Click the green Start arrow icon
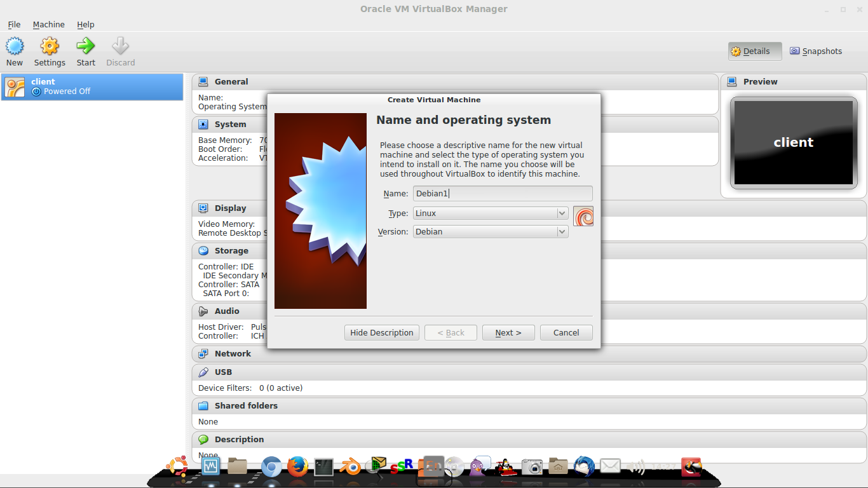 tap(86, 46)
